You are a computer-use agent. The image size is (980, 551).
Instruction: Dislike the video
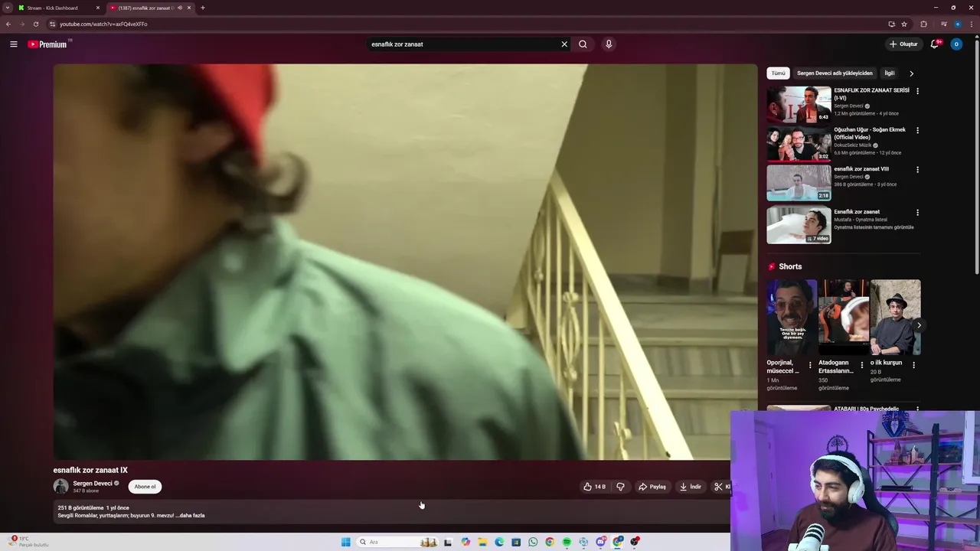click(620, 487)
